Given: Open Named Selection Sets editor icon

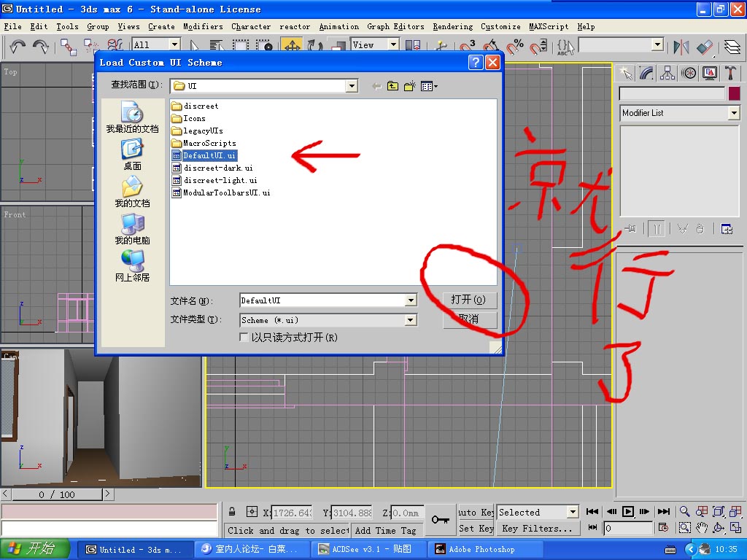Looking at the screenshot, I should tap(565, 46).
